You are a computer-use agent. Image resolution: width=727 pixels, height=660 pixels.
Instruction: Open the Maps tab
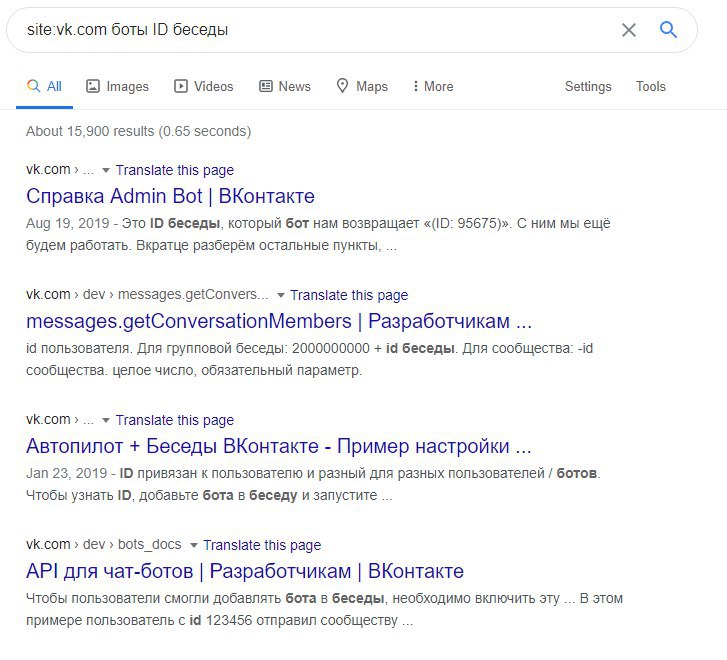point(362,86)
